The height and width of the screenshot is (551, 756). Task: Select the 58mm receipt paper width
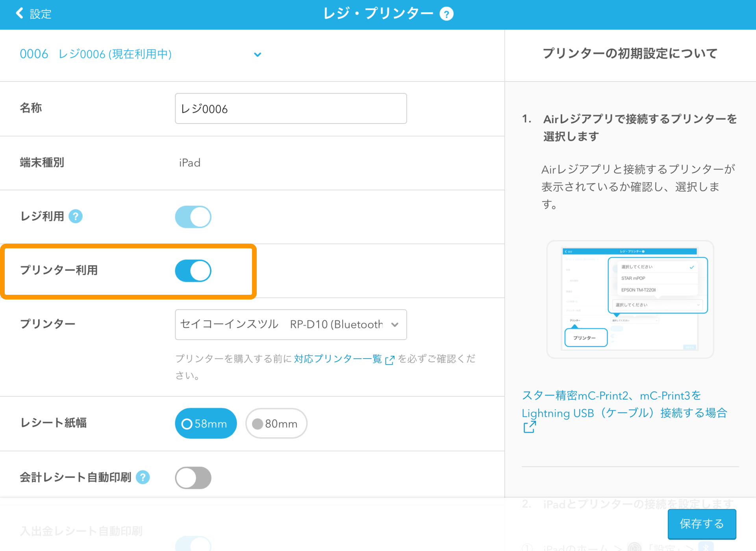pos(206,423)
